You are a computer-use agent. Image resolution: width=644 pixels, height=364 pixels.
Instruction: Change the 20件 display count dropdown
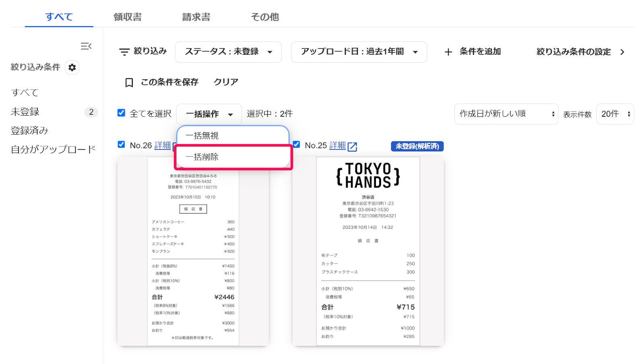tap(615, 114)
